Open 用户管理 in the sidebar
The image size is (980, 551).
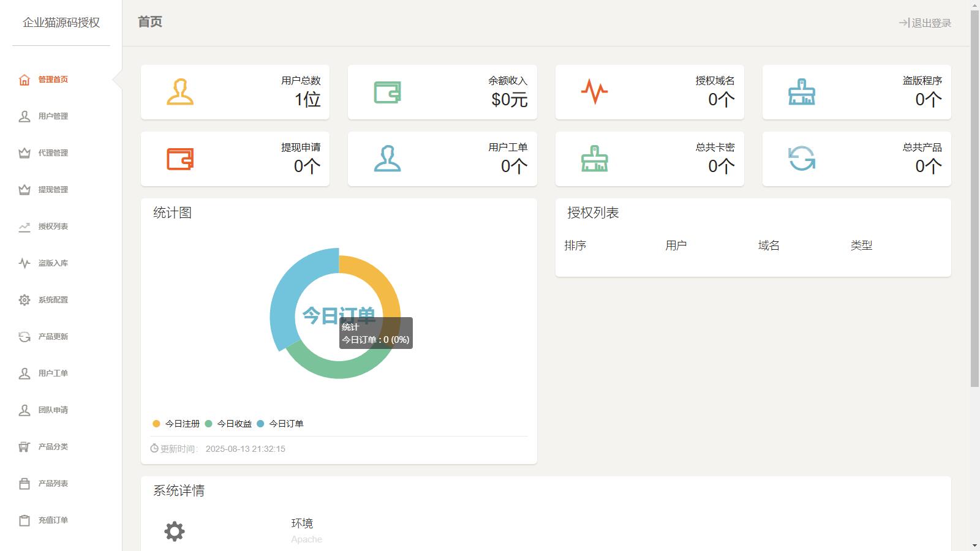pyautogui.click(x=53, y=116)
